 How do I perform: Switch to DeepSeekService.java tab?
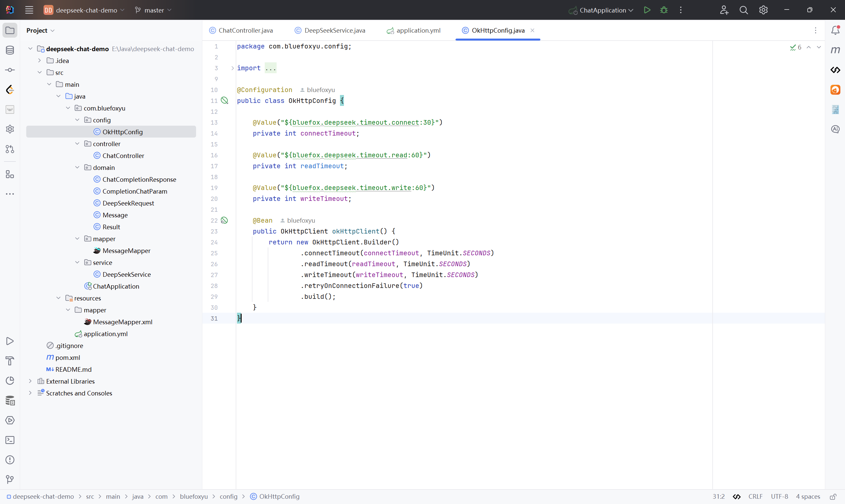[x=334, y=31]
